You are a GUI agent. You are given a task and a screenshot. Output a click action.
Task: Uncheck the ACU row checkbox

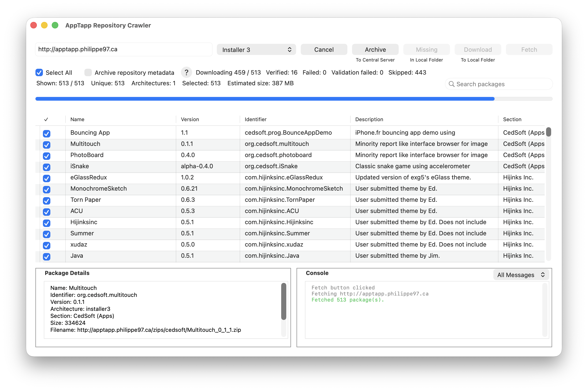(47, 212)
